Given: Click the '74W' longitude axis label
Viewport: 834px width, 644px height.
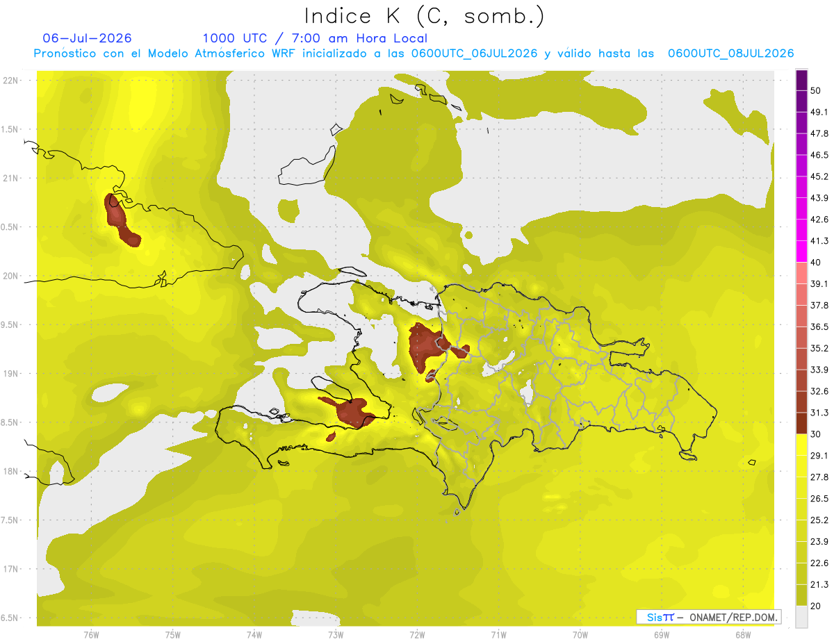Looking at the screenshot, I should pos(254,635).
